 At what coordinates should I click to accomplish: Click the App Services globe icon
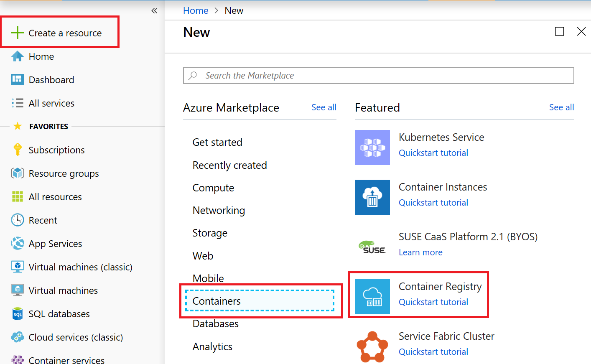tap(18, 243)
